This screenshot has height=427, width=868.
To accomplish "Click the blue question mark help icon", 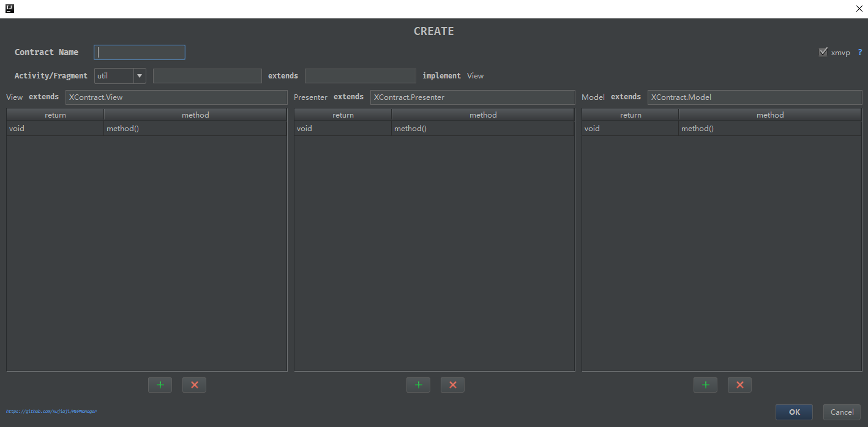I will (x=860, y=52).
